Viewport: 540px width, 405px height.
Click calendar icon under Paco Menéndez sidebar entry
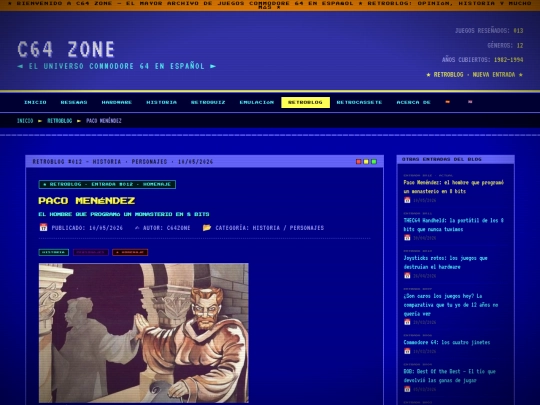(x=407, y=200)
